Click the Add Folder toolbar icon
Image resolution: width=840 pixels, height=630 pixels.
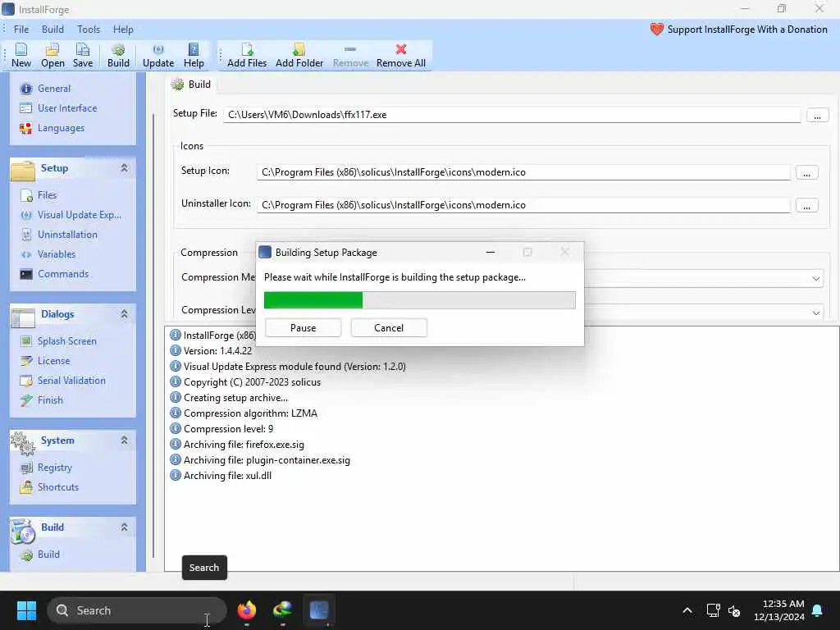tap(299, 55)
